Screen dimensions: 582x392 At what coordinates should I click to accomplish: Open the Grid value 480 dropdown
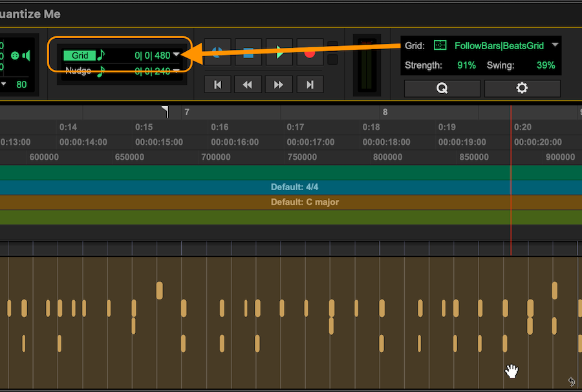176,55
